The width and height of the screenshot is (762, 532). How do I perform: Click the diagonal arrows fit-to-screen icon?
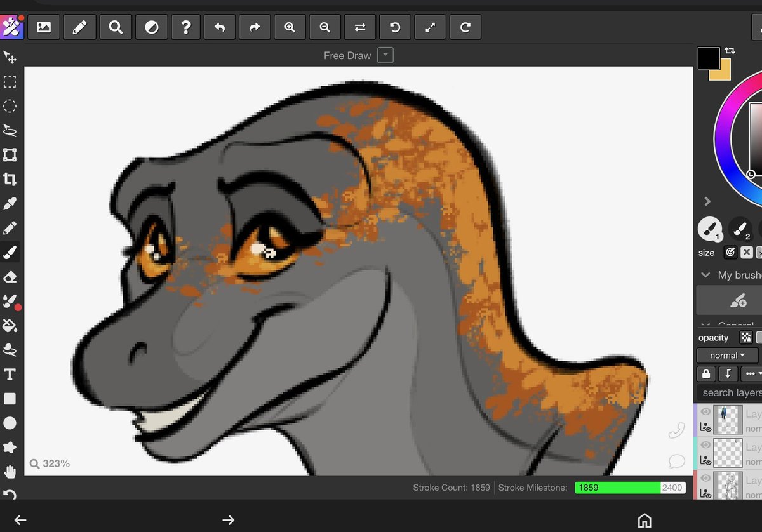(430, 27)
